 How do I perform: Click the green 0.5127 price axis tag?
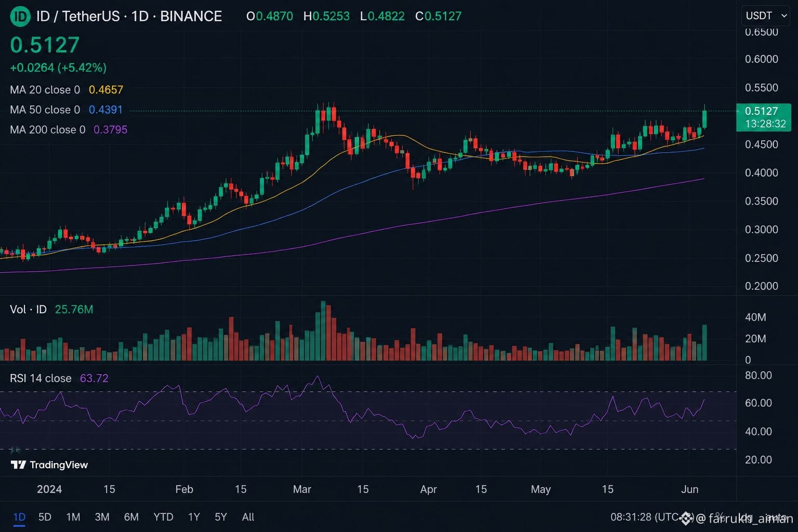(x=764, y=117)
